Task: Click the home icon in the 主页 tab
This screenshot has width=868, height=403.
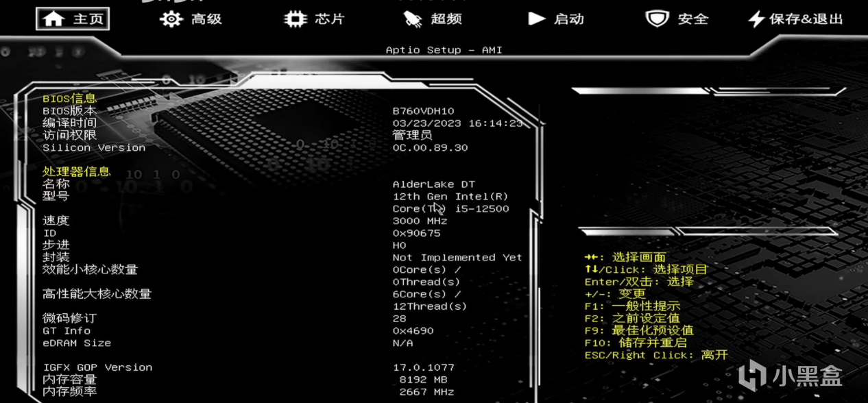Action: click(53, 19)
